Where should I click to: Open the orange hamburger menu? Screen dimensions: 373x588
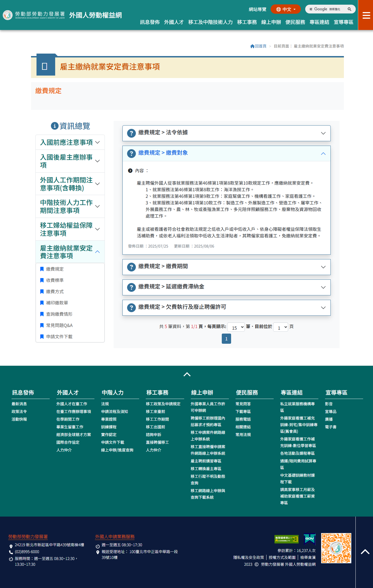pos(366,15)
